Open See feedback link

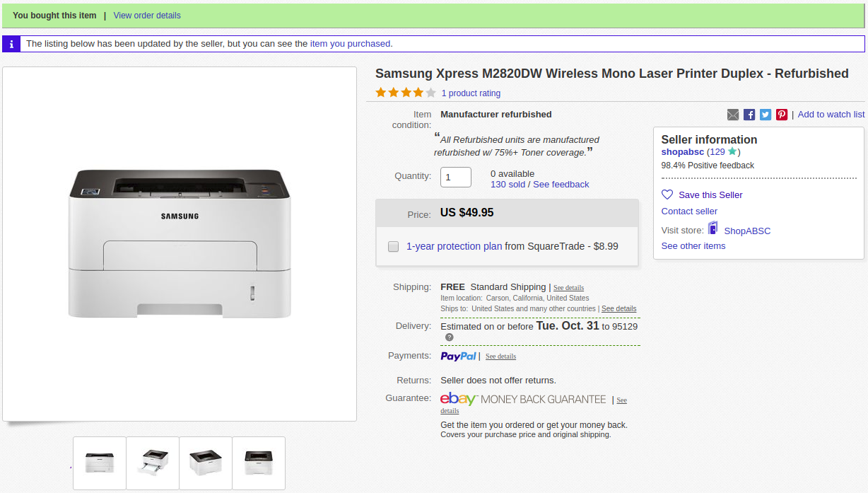[x=561, y=185]
